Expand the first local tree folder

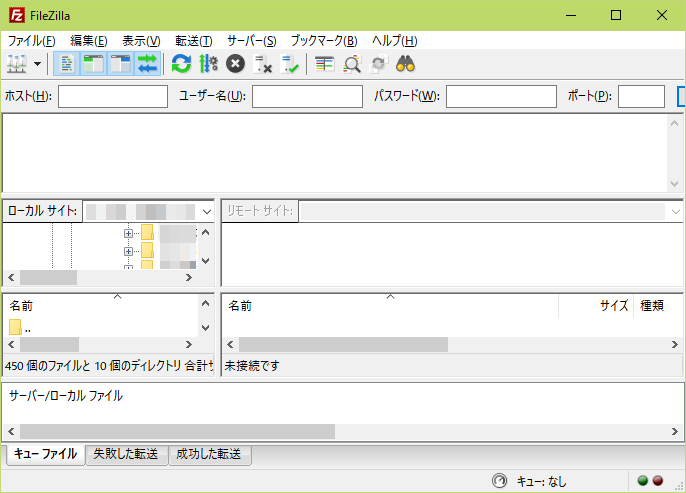click(x=128, y=234)
